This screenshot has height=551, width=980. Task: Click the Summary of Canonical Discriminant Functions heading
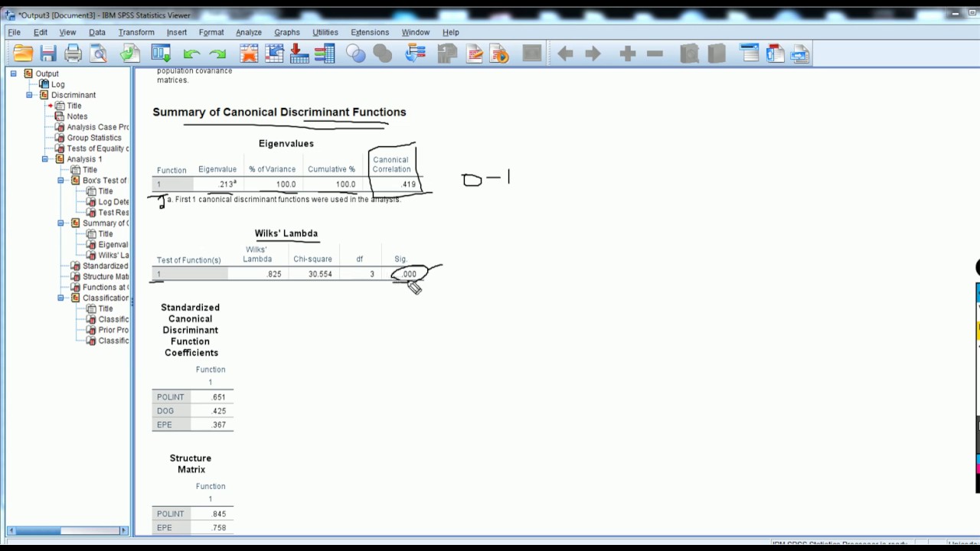point(279,112)
